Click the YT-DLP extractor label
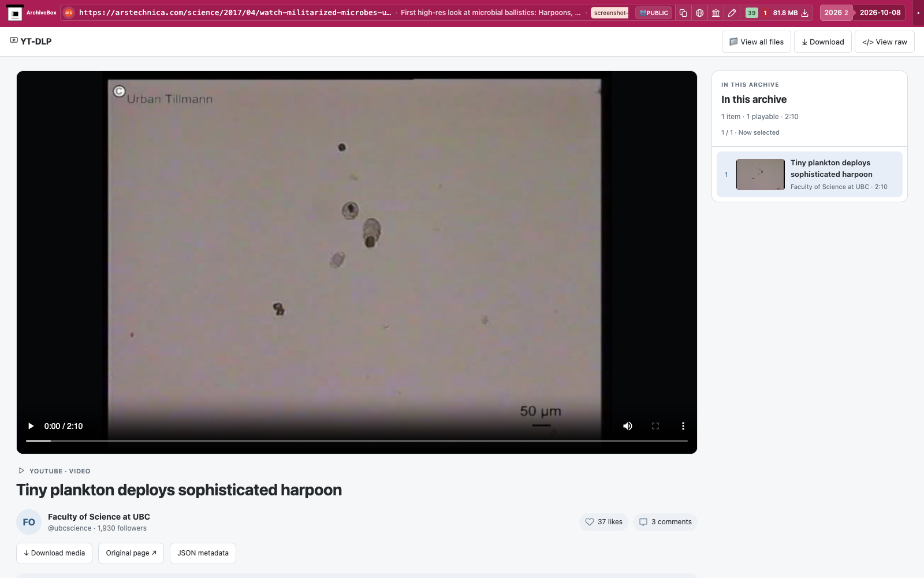This screenshot has width=924, height=578. (x=31, y=42)
